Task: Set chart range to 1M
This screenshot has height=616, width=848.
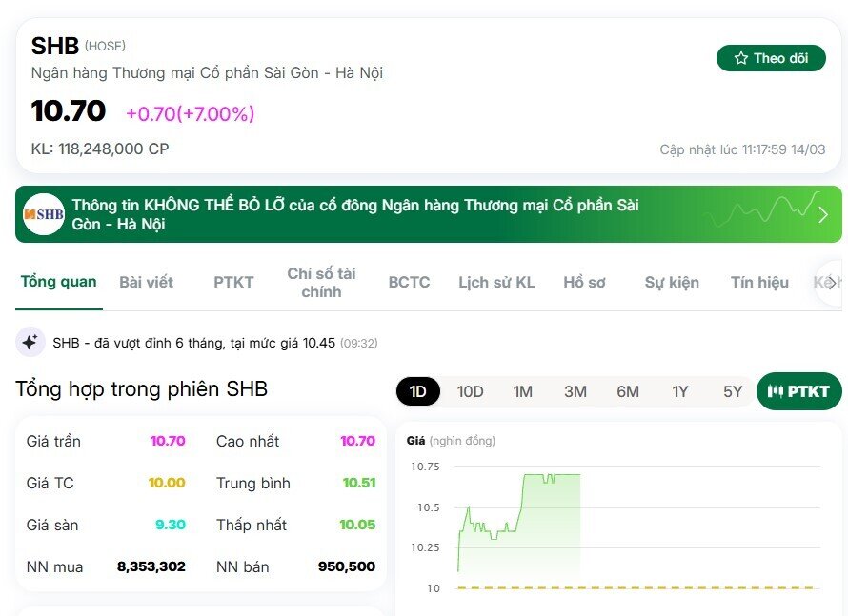Action: coord(522,391)
